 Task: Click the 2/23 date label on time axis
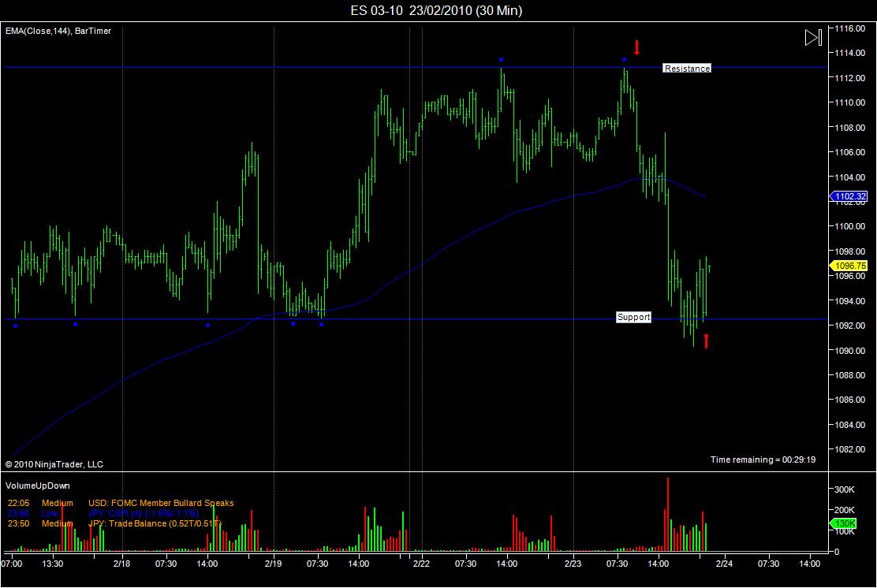coord(573,564)
